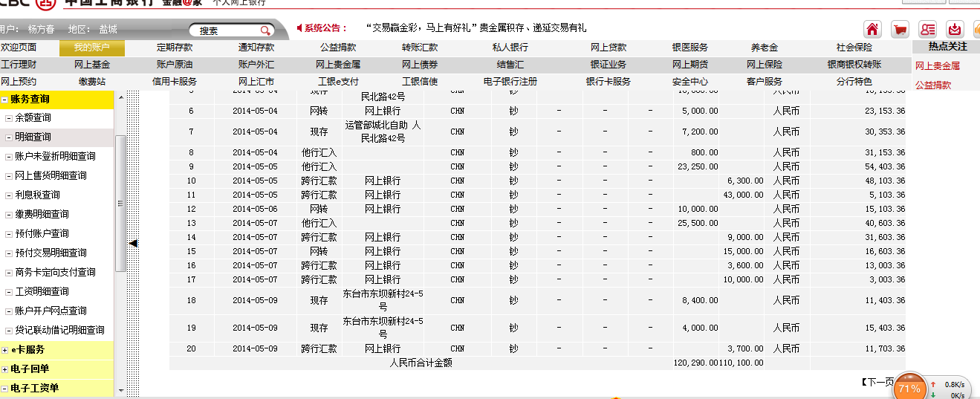The image size is (980, 399).
Task: Go to the home page icon
Action: point(872,30)
